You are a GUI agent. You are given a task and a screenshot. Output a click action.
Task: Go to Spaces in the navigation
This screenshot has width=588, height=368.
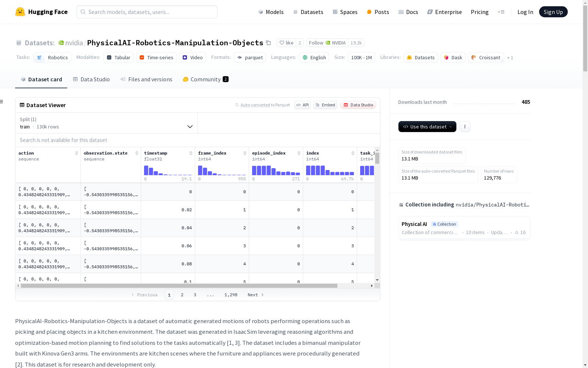345,12
